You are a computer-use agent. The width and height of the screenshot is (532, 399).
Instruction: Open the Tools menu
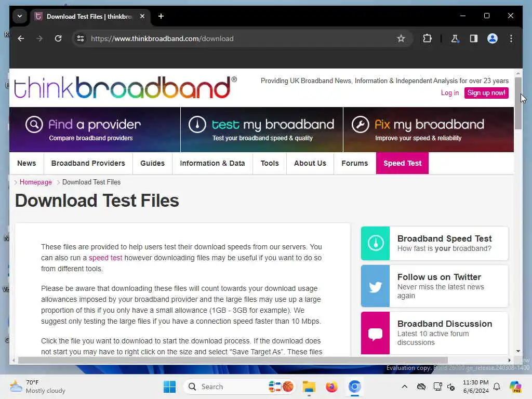pos(270,163)
